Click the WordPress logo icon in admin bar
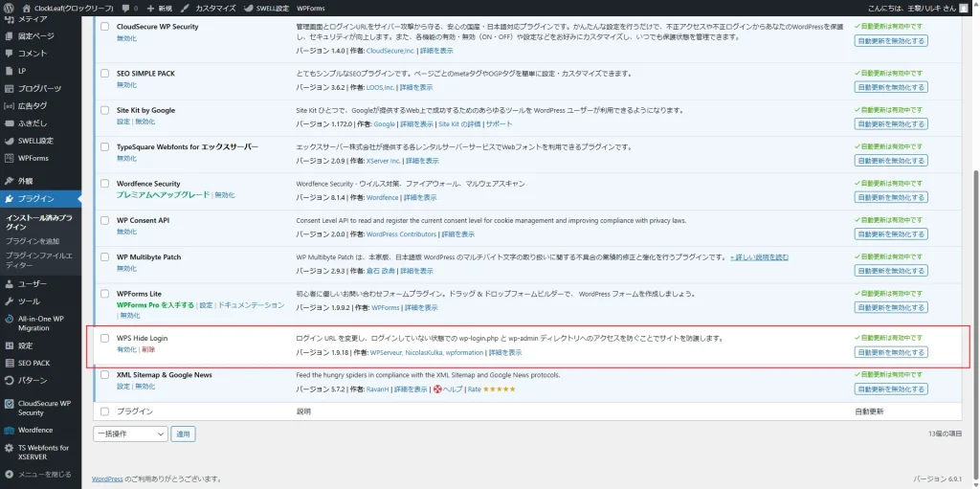The width and height of the screenshot is (980, 489). pos(10,7)
